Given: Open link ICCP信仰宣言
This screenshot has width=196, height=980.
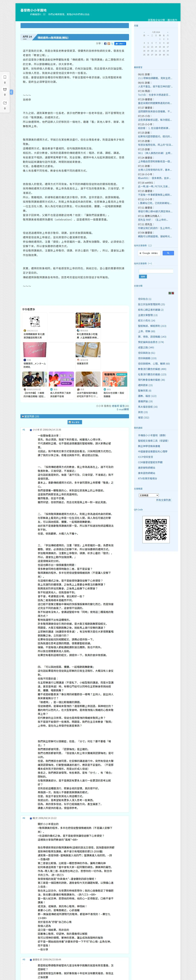Looking at the screenshot, I should 145,457.
